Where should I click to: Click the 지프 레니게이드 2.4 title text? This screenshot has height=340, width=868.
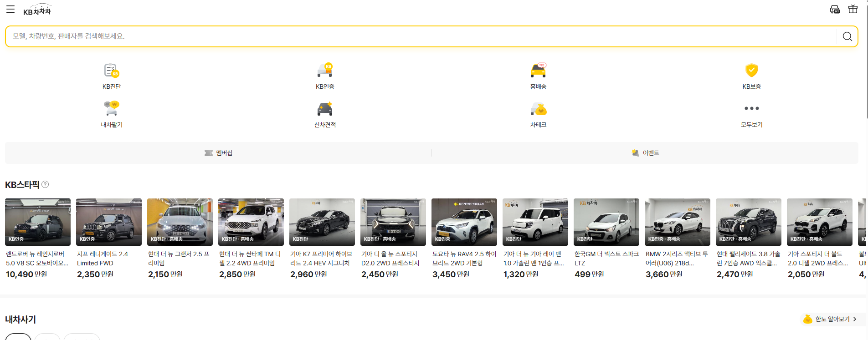point(103,259)
